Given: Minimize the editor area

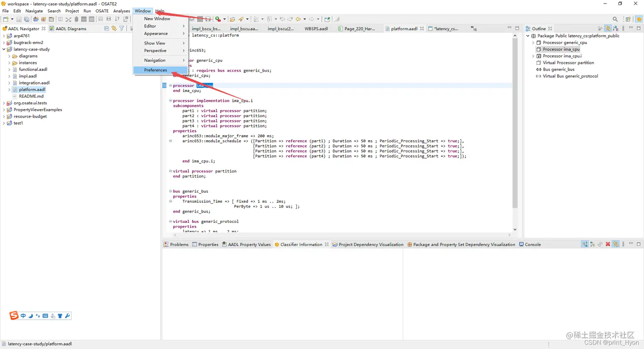Looking at the screenshot, I should (509, 28).
